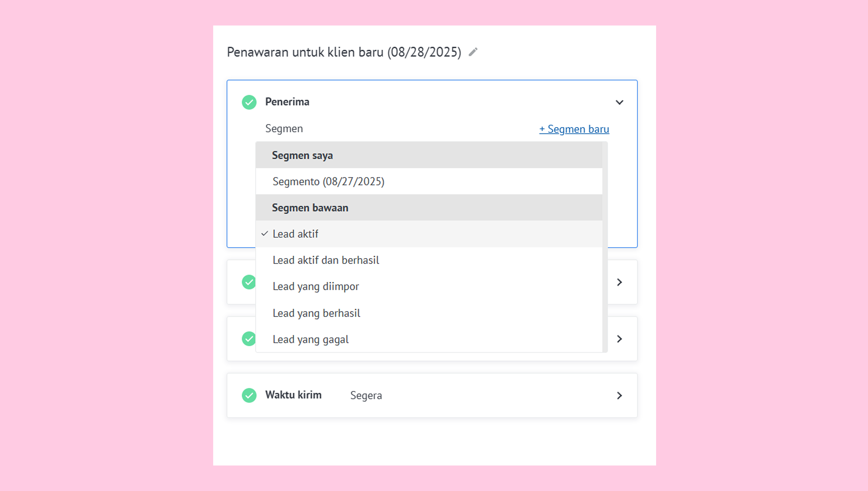Click the green status icon below the Penerima card

click(x=249, y=282)
